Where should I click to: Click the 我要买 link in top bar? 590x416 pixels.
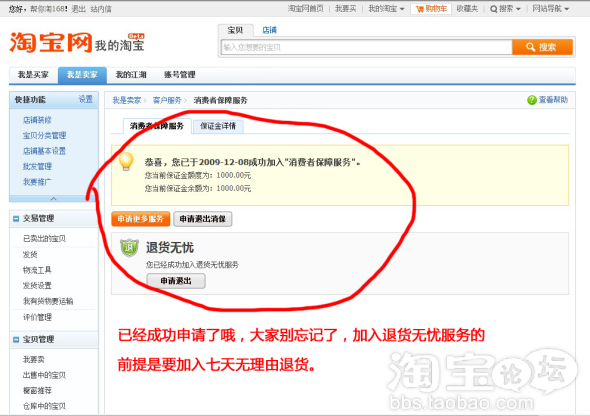tap(345, 9)
